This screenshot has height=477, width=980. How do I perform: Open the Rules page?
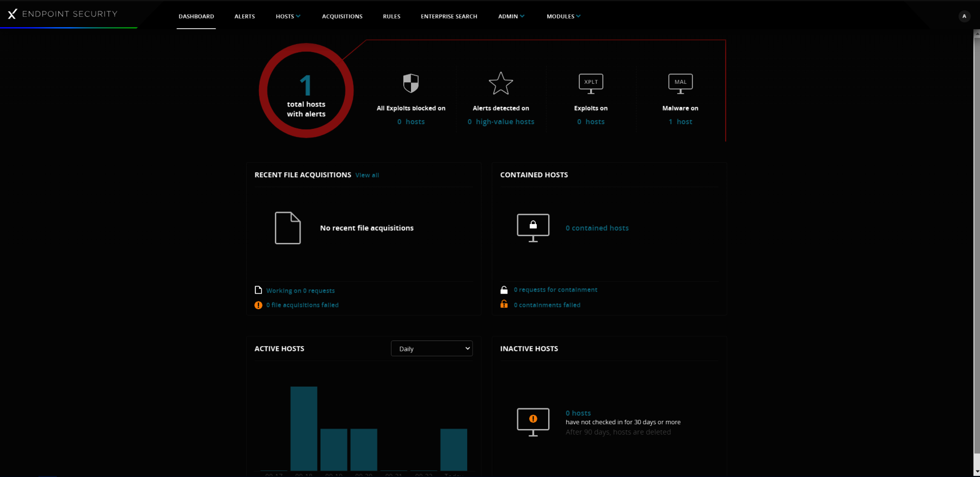pos(391,16)
